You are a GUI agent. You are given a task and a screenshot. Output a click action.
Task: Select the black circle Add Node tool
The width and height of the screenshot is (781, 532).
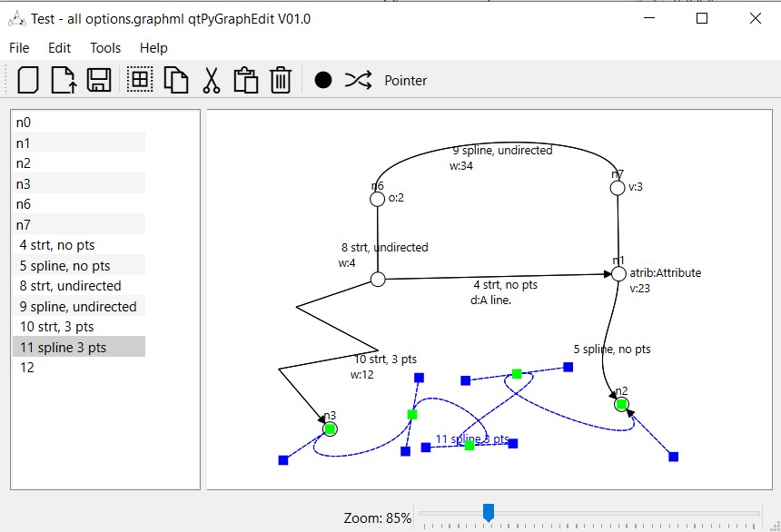click(322, 80)
